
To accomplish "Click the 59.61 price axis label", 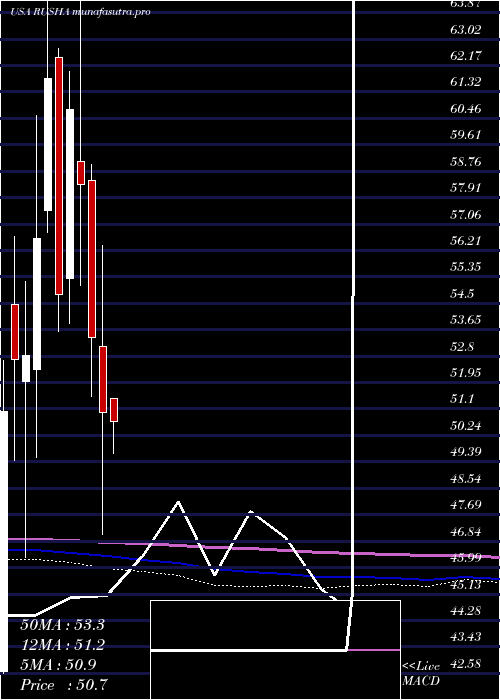I will (466, 135).
